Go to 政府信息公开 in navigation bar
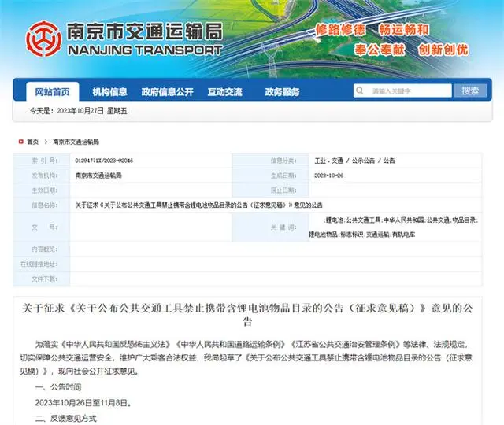The image size is (504, 425). pos(167,91)
